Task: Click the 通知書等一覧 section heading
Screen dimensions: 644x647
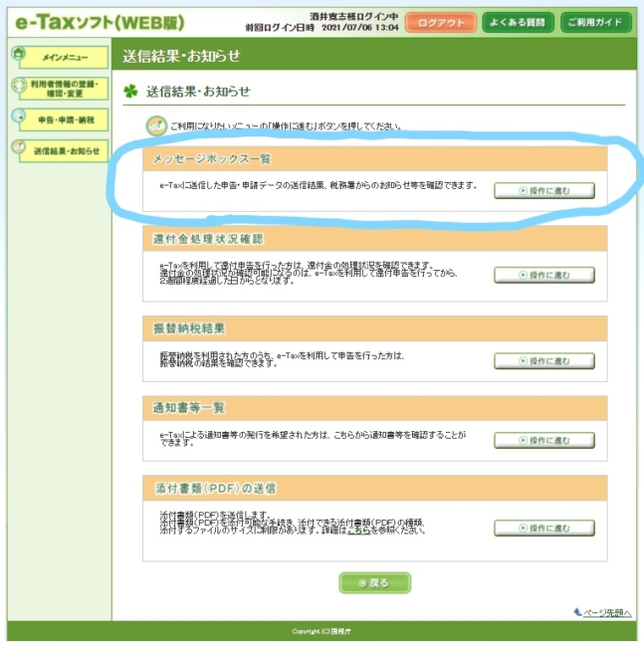Action: pos(189,408)
